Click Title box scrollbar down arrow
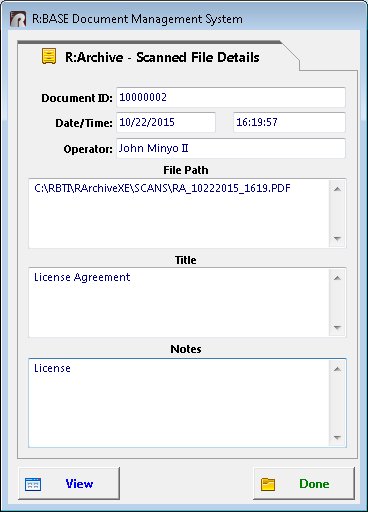 click(x=337, y=327)
